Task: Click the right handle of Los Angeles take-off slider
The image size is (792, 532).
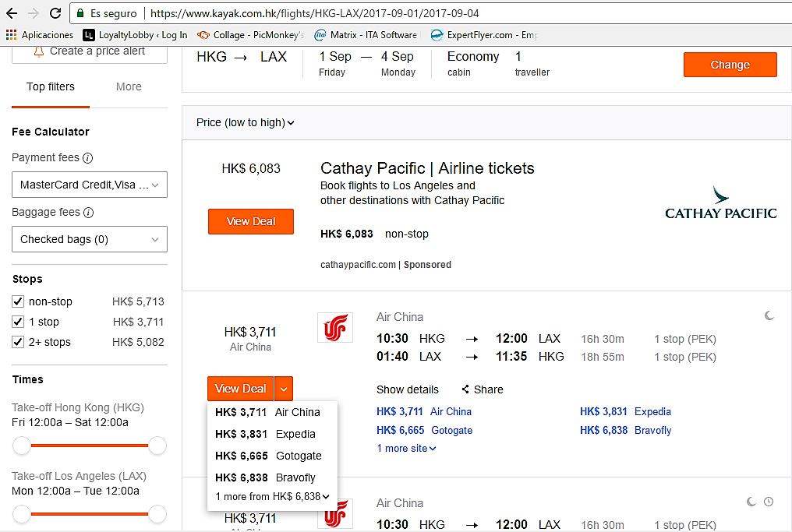Action: pyautogui.click(x=157, y=514)
